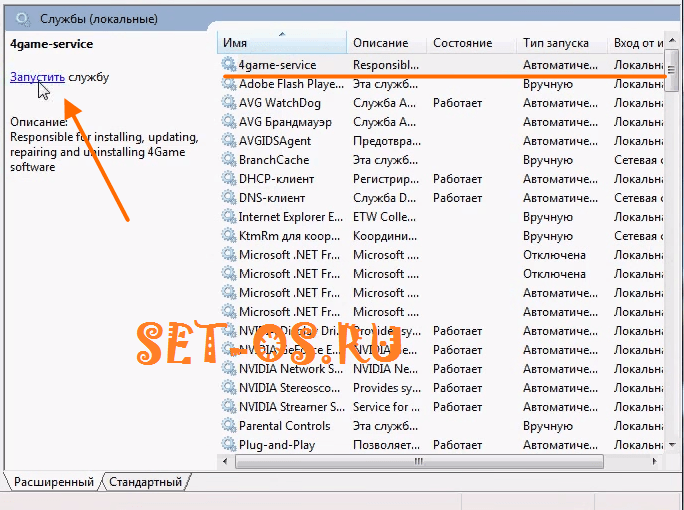
Task: Click the gear icon of Internet Explorer ETW service
Action: pyautogui.click(x=229, y=216)
